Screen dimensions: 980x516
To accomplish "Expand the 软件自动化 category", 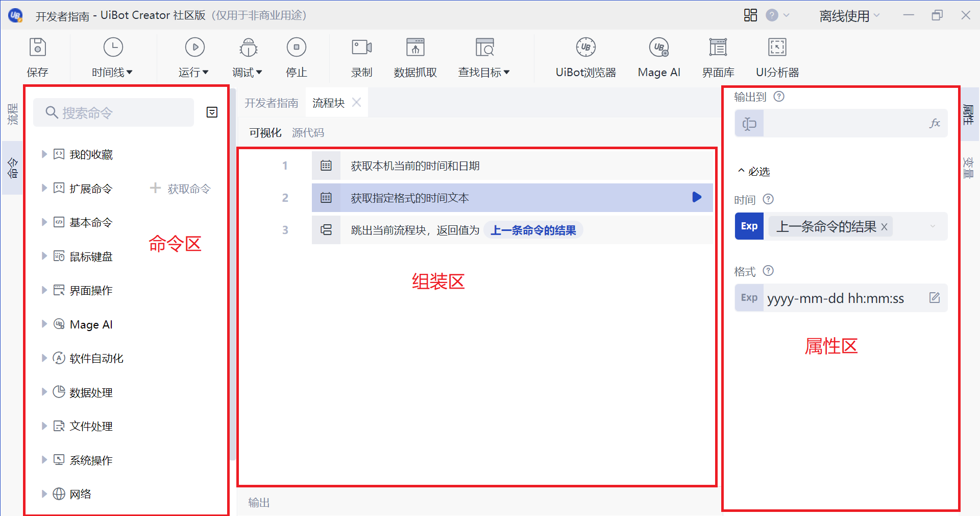I will pos(44,358).
